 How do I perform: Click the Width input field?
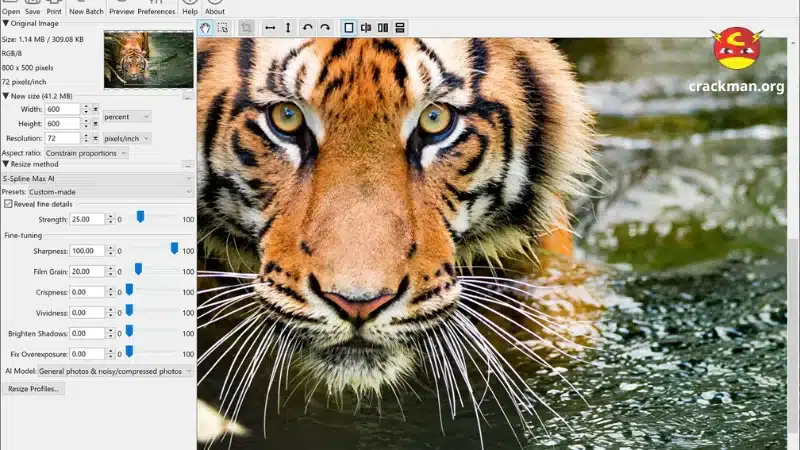point(62,109)
